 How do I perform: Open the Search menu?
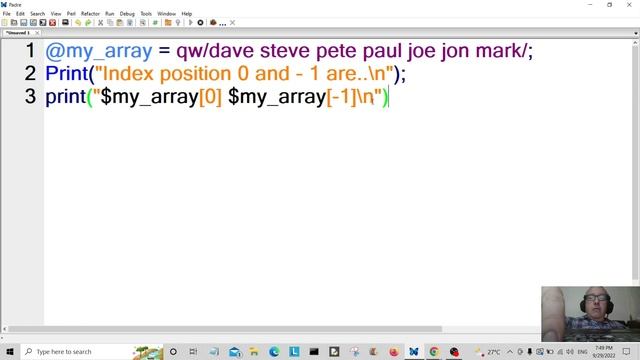click(x=38, y=13)
